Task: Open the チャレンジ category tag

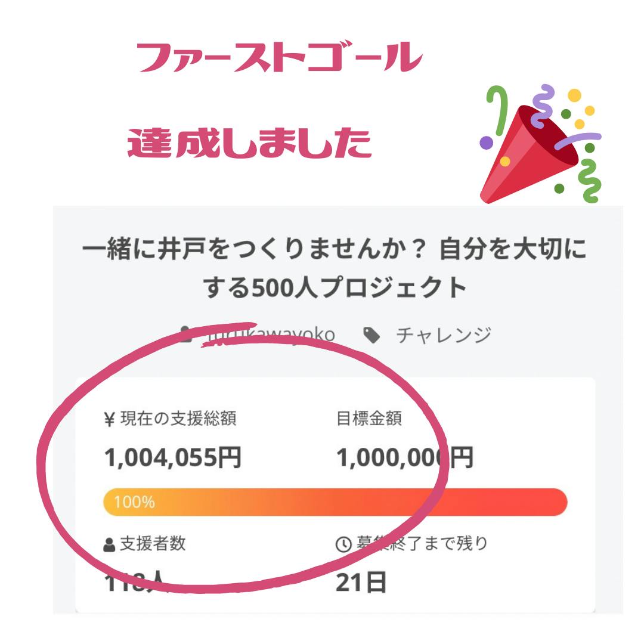Action: coord(444,335)
